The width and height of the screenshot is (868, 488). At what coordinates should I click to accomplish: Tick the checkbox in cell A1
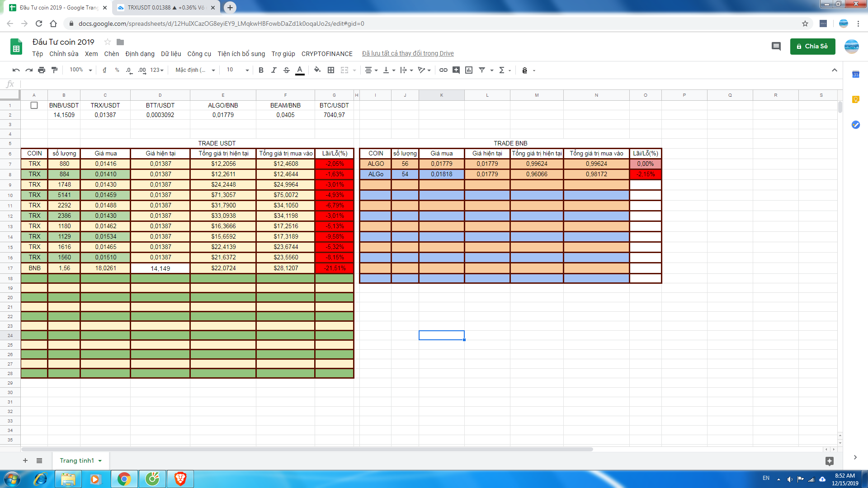34,105
